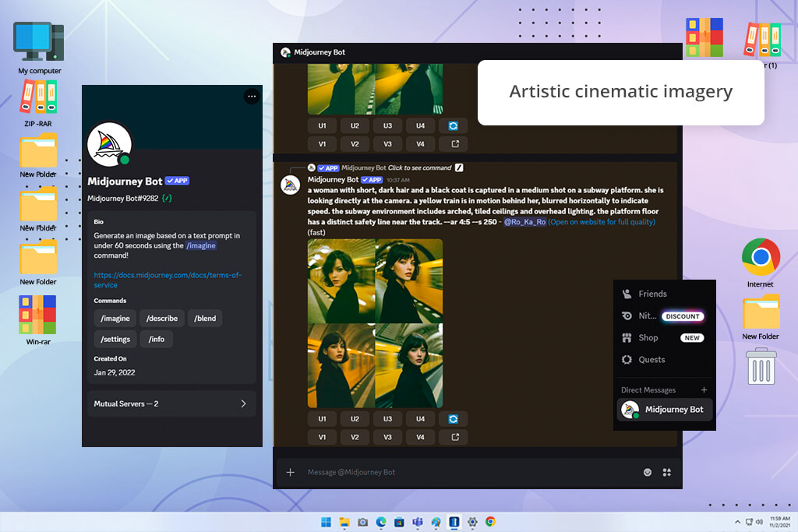Click the Win-rar desktop icon
The width and height of the screenshot is (798, 532).
[38, 320]
